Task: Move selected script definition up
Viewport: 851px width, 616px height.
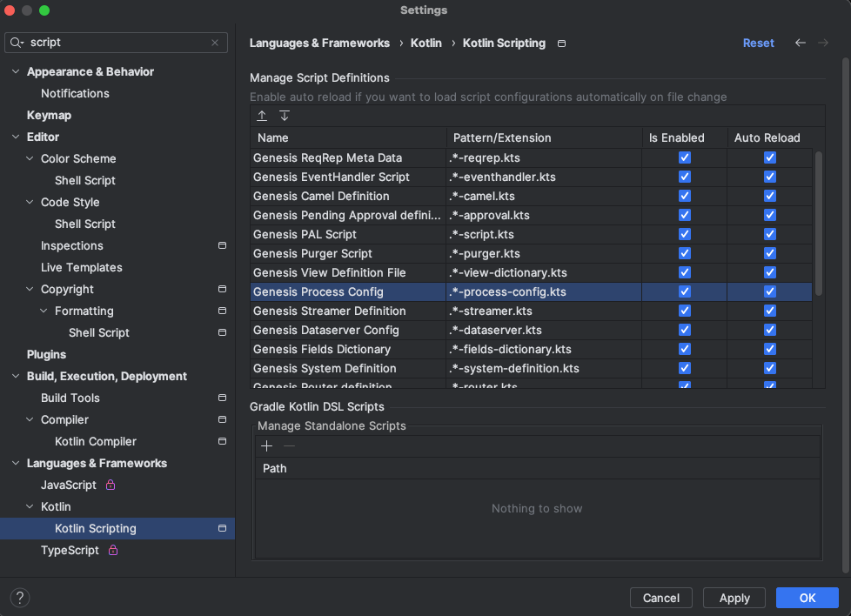Action: coord(262,116)
